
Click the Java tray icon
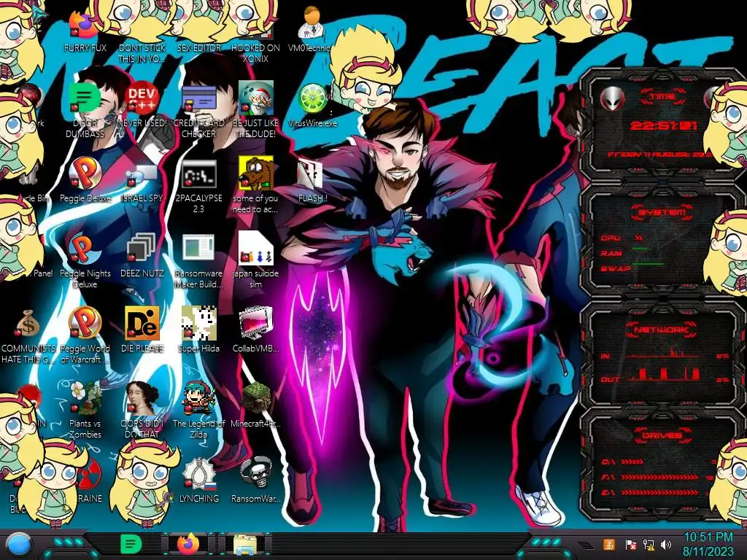(x=609, y=544)
